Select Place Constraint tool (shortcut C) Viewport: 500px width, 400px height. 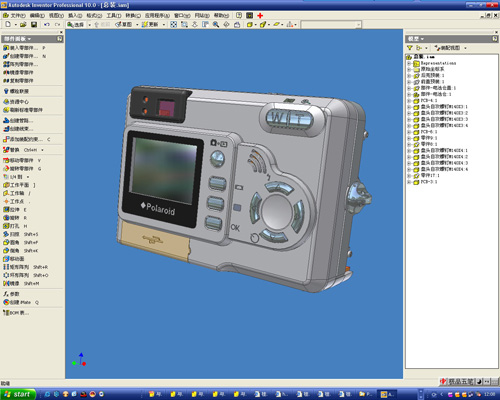coord(27,139)
